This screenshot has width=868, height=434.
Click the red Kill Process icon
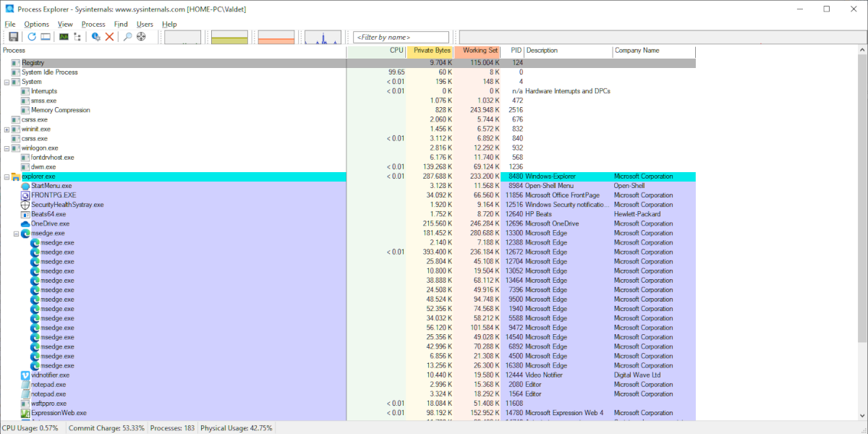point(109,37)
